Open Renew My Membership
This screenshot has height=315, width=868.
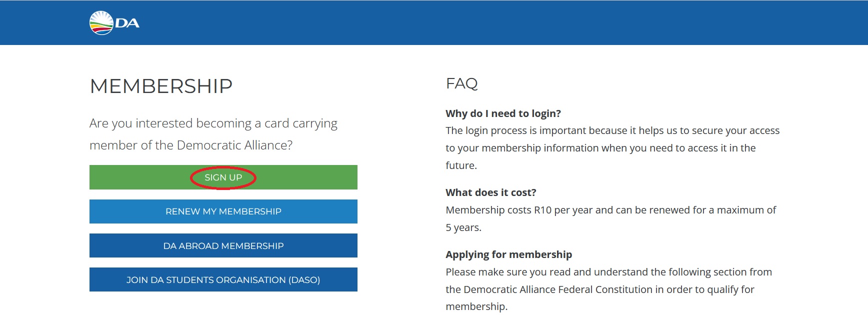223,211
